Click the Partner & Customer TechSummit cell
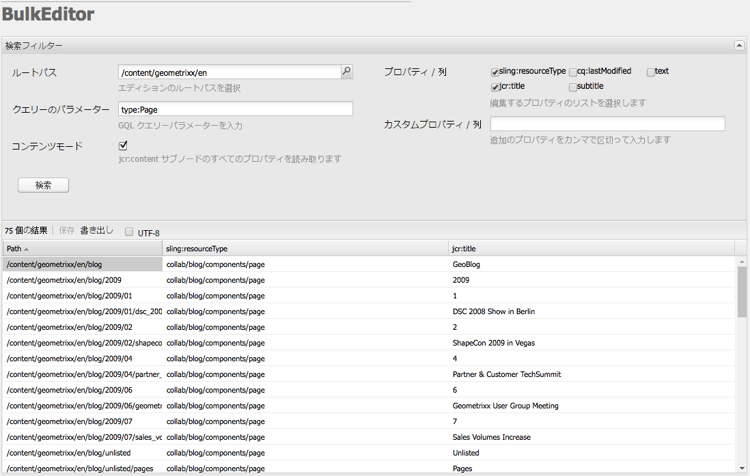The height and width of the screenshot is (476, 750). click(591, 374)
